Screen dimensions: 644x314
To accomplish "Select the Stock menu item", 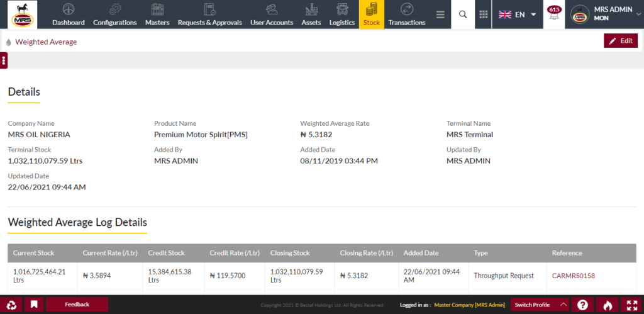I will [x=372, y=15].
